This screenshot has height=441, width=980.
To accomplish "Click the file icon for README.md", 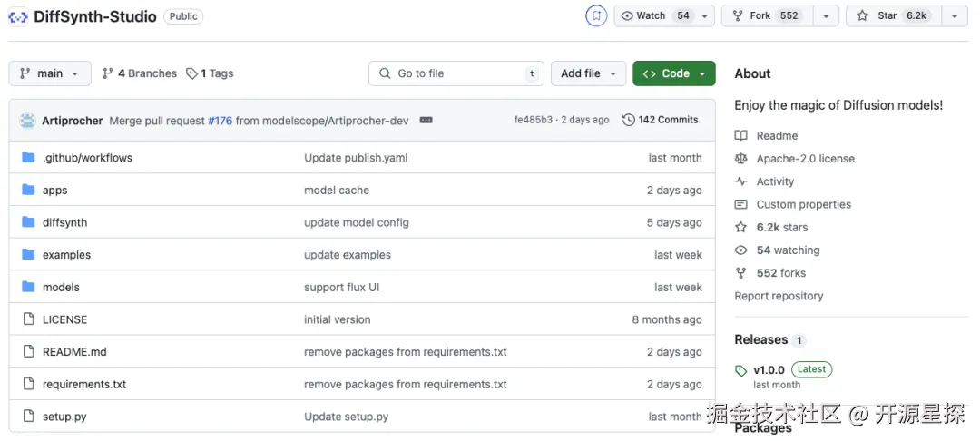I will point(28,352).
